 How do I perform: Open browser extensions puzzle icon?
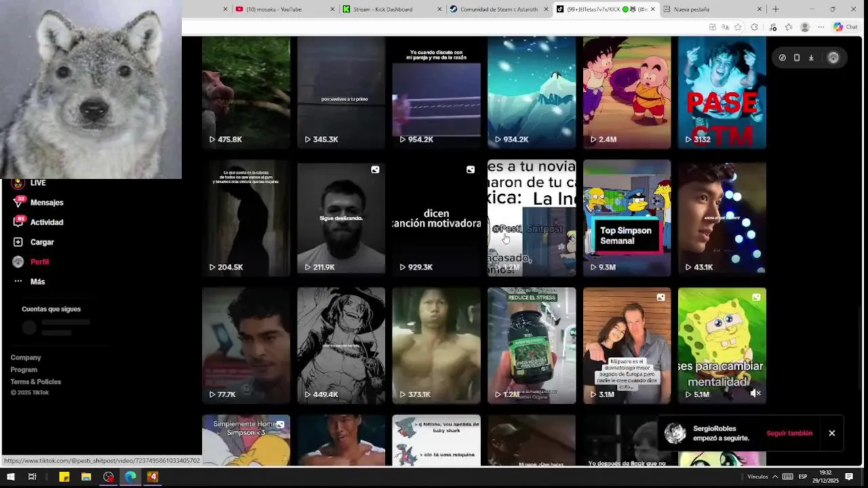point(754,27)
